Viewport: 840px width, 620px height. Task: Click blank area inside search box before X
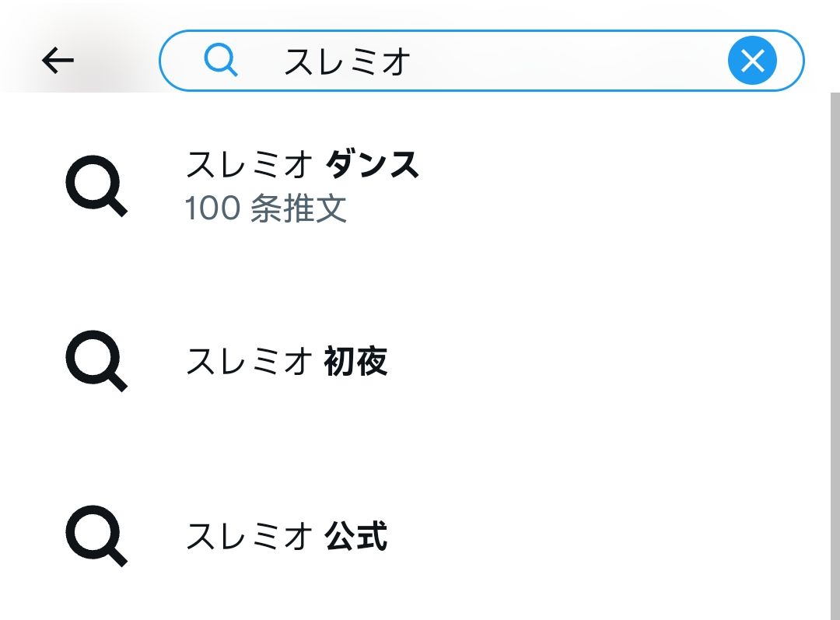568,61
